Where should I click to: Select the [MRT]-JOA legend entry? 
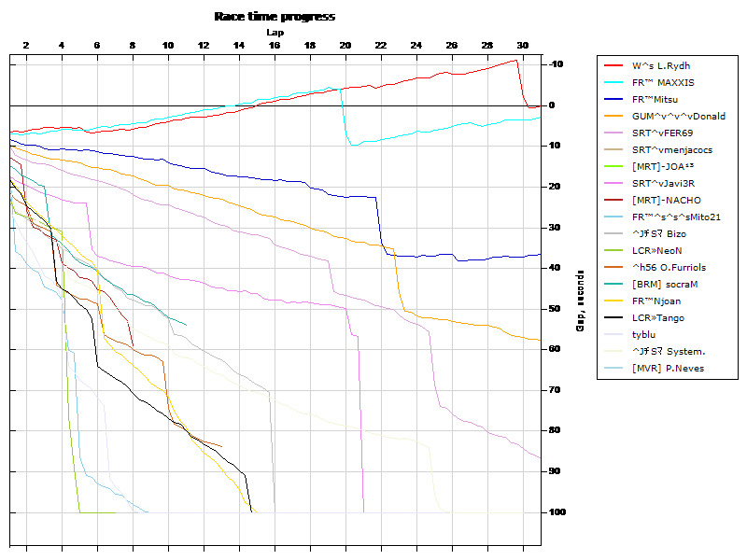(663, 166)
